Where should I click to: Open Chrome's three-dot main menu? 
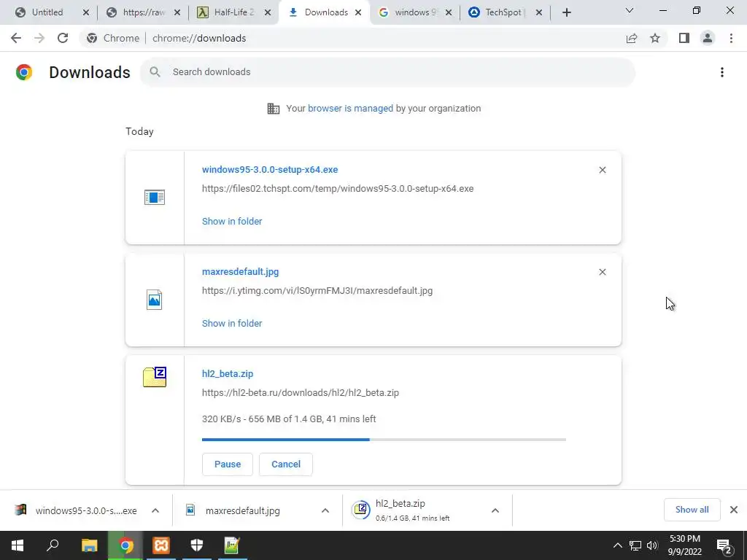pyautogui.click(x=731, y=38)
